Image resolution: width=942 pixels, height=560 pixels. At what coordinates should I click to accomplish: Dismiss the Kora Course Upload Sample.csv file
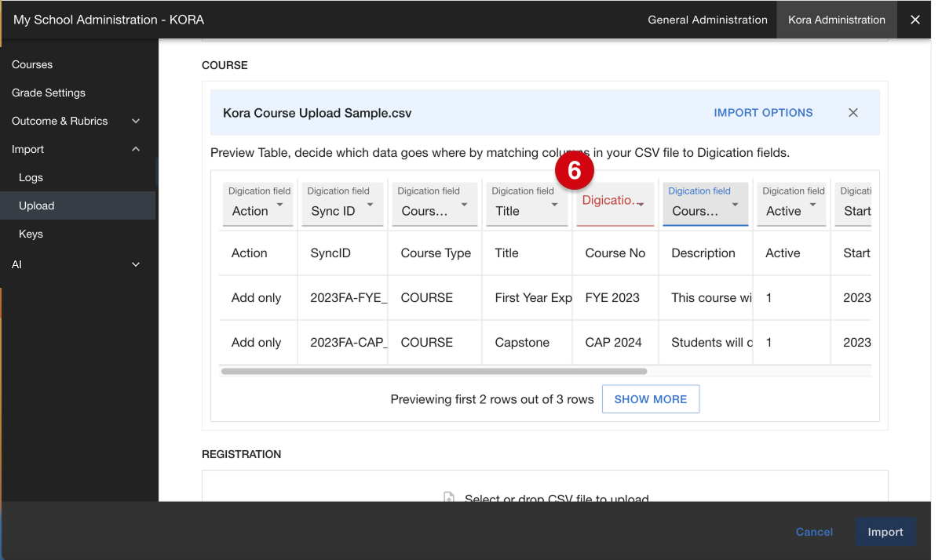tap(853, 113)
